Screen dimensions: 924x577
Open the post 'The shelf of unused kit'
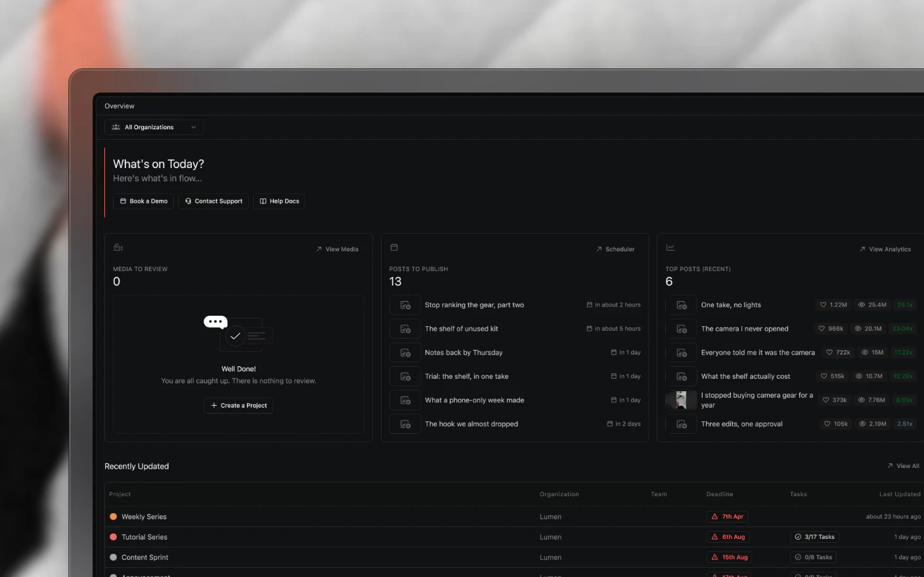[461, 329]
